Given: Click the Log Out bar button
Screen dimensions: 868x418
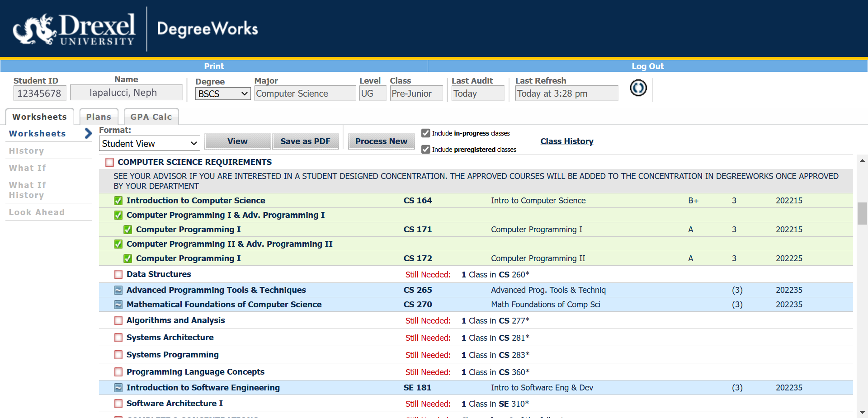Looking at the screenshot, I should coord(647,66).
